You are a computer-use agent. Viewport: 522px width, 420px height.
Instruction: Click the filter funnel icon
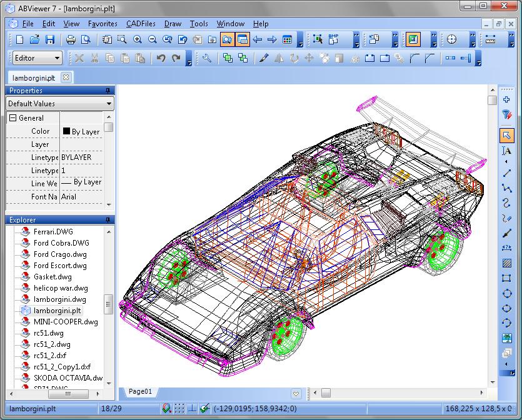point(507,114)
